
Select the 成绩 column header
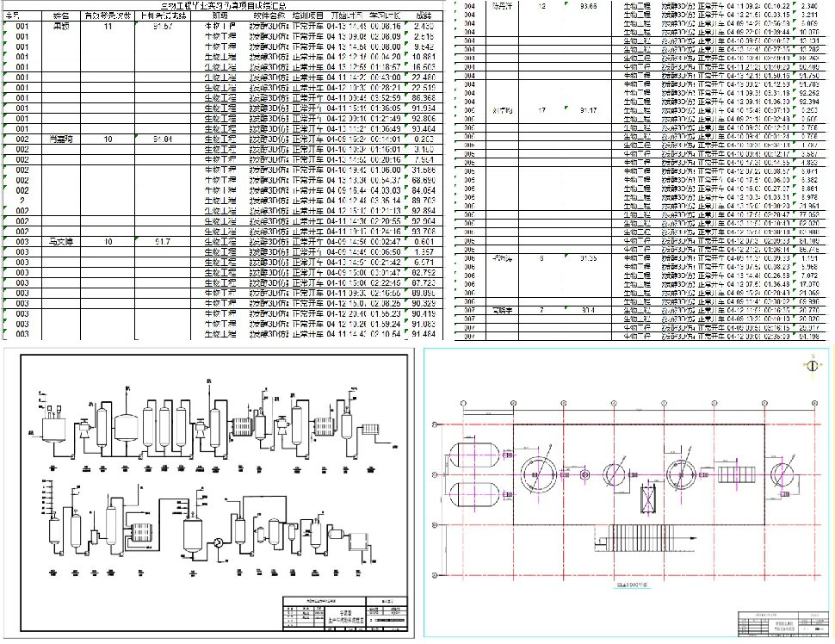click(423, 16)
